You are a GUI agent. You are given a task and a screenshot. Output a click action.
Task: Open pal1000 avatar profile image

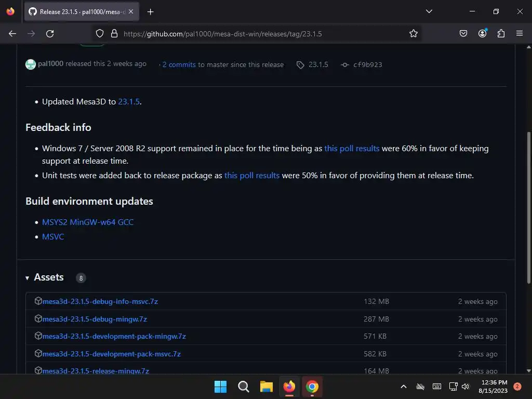coord(31,64)
